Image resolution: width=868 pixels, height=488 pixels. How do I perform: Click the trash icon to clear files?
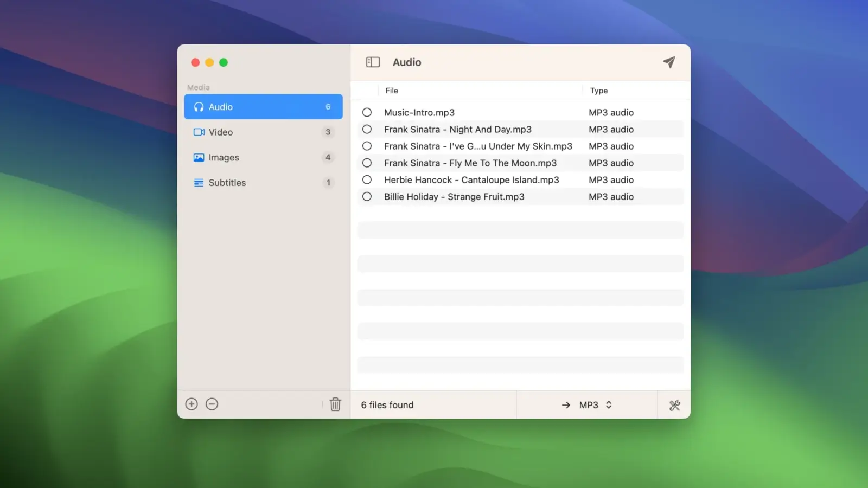pos(335,404)
